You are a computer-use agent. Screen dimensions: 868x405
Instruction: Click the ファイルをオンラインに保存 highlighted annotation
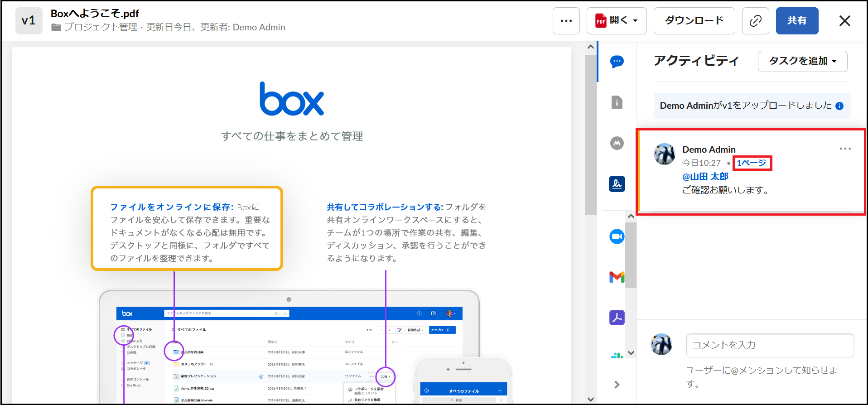coord(187,228)
